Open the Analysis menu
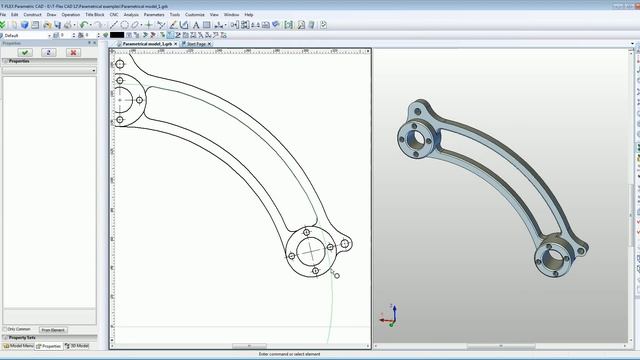The image size is (640, 360). coord(131,14)
